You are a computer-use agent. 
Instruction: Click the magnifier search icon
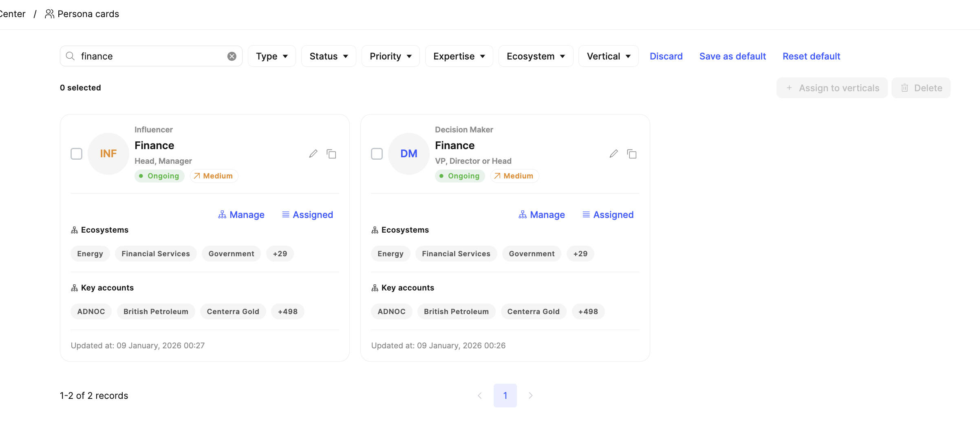point(71,56)
